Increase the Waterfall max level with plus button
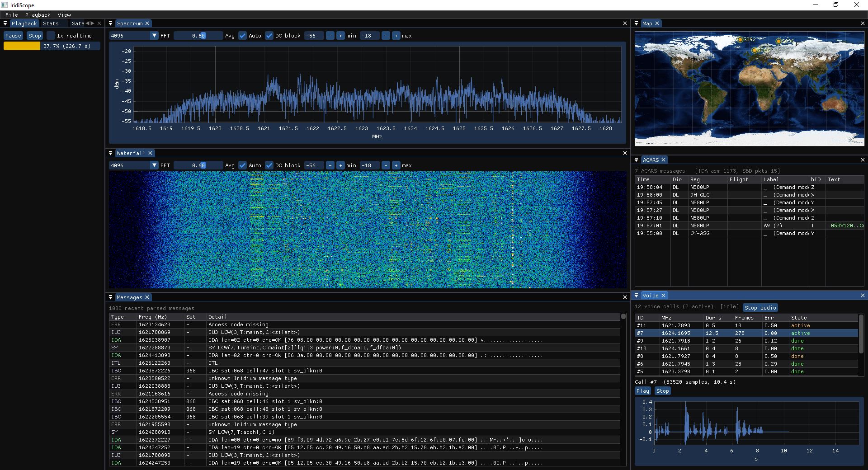This screenshot has height=470, width=868. (396, 165)
